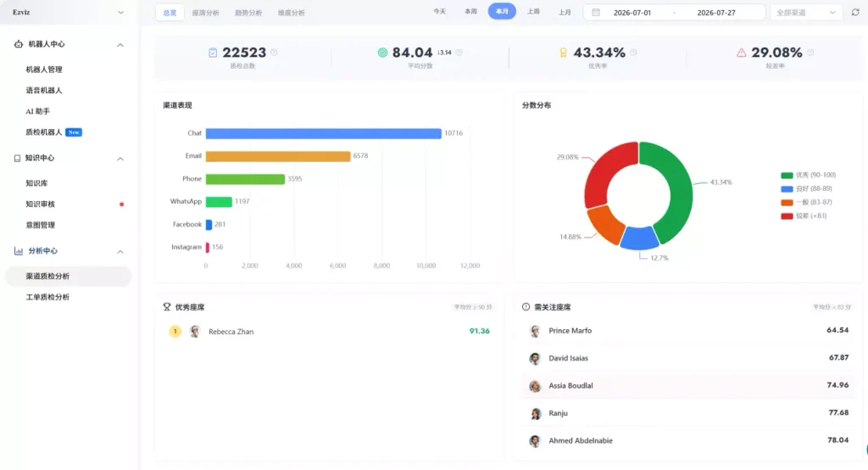Click Rebecca Zhan's score 91.36
This screenshot has height=470, width=868.
point(480,331)
